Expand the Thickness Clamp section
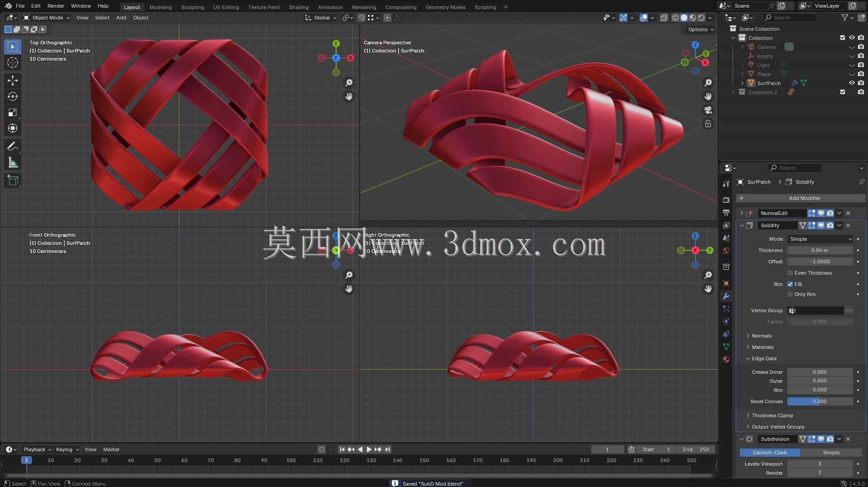The width and height of the screenshot is (868, 487). click(772, 415)
